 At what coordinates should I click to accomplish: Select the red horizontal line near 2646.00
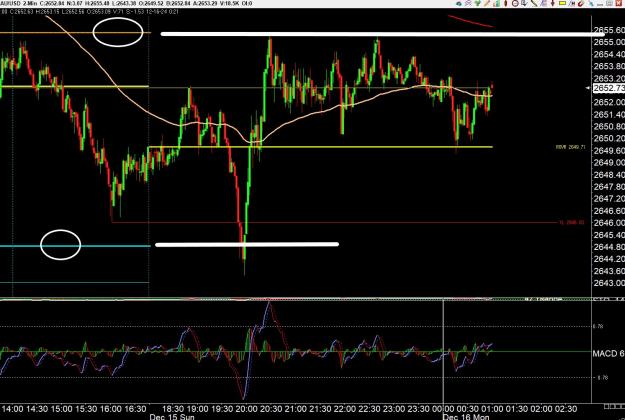[335, 222]
